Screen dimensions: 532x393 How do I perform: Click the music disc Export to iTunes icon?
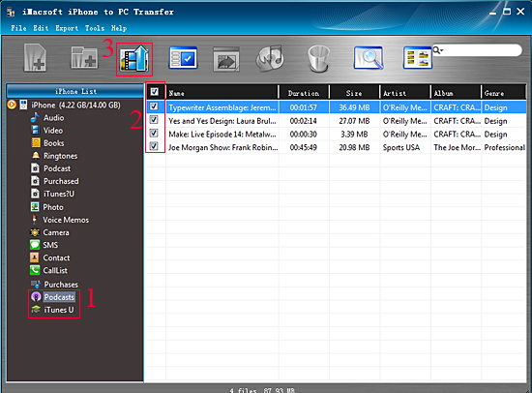tap(270, 58)
